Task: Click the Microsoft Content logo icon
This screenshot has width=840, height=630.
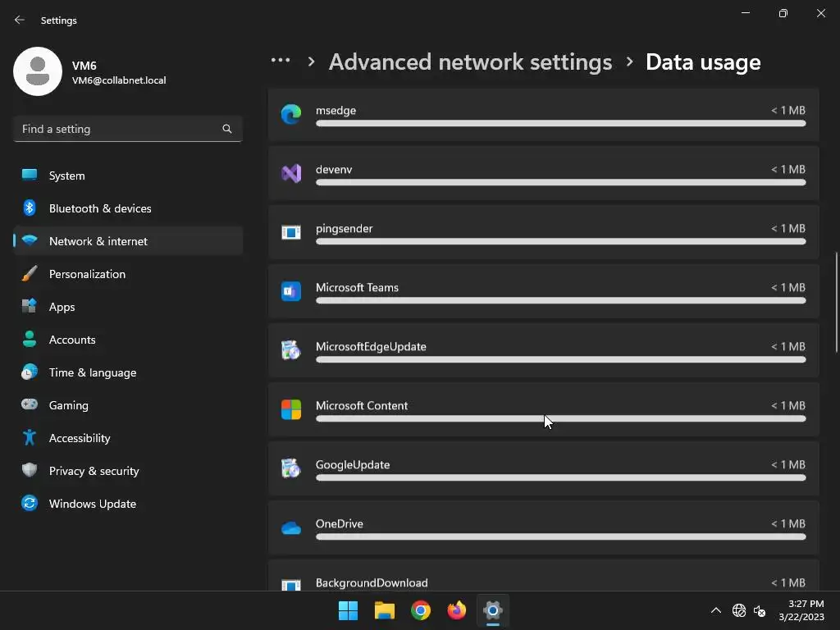Action: pyautogui.click(x=291, y=409)
